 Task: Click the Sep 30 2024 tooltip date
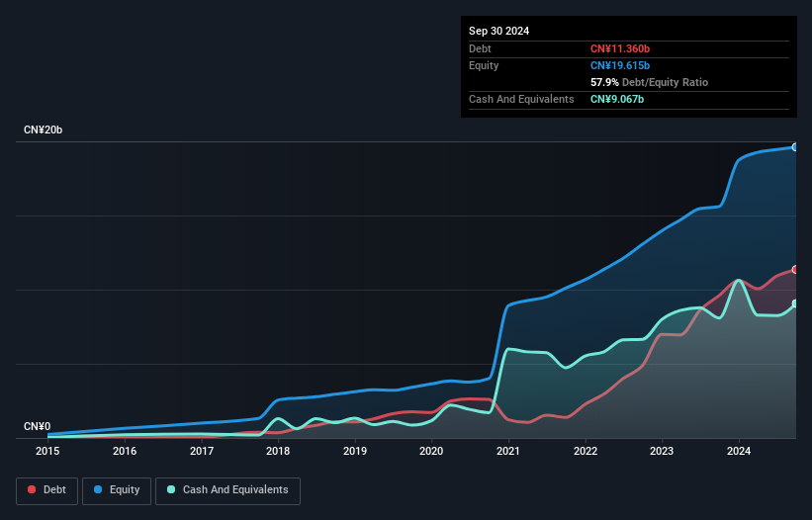(498, 31)
